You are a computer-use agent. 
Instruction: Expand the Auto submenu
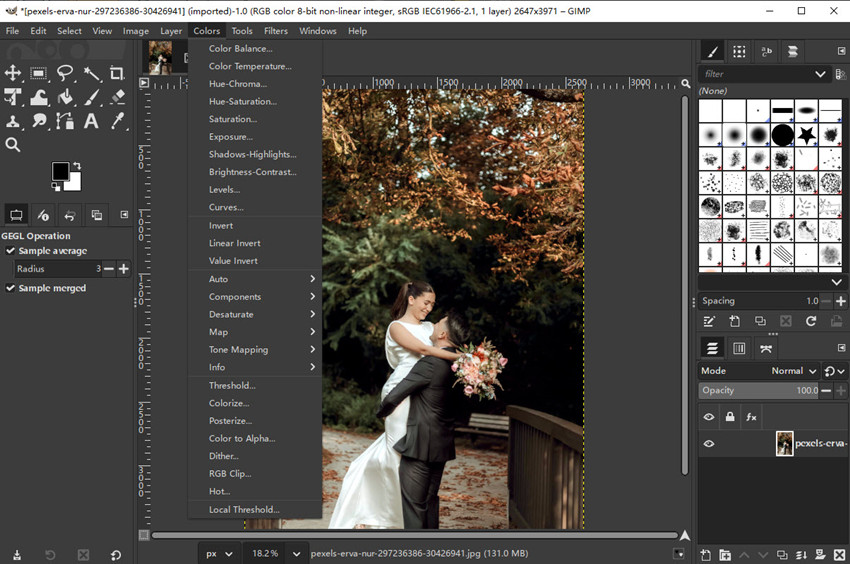[x=255, y=279]
